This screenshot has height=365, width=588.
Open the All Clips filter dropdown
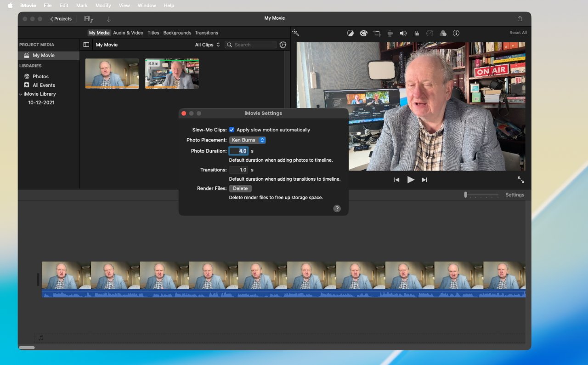coord(207,44)
